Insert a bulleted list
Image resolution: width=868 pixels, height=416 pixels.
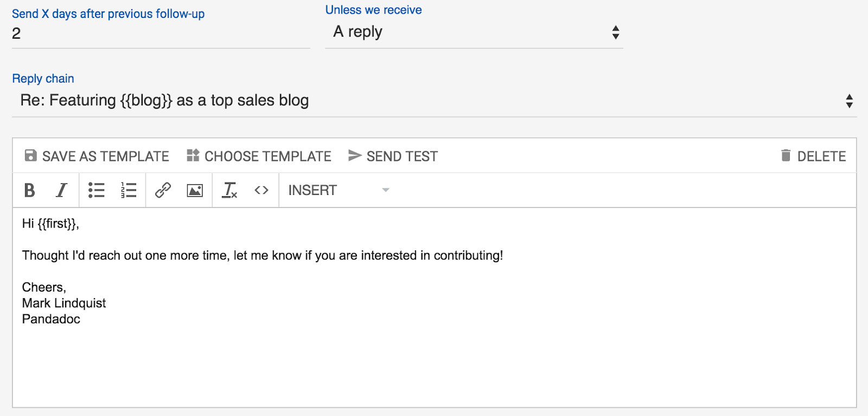click(x=97, y=190)
